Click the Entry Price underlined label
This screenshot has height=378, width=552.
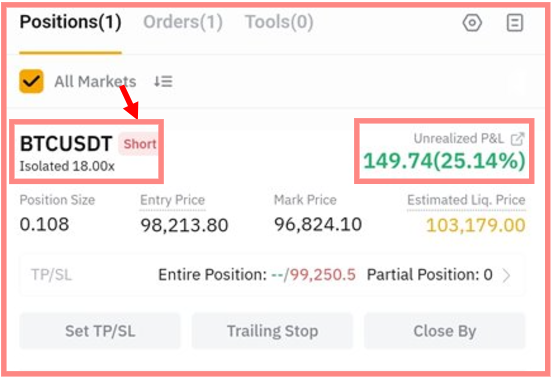point(172,200)
